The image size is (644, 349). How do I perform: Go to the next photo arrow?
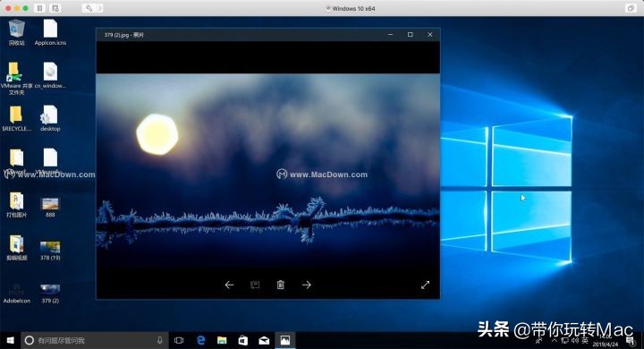(307, 285)
